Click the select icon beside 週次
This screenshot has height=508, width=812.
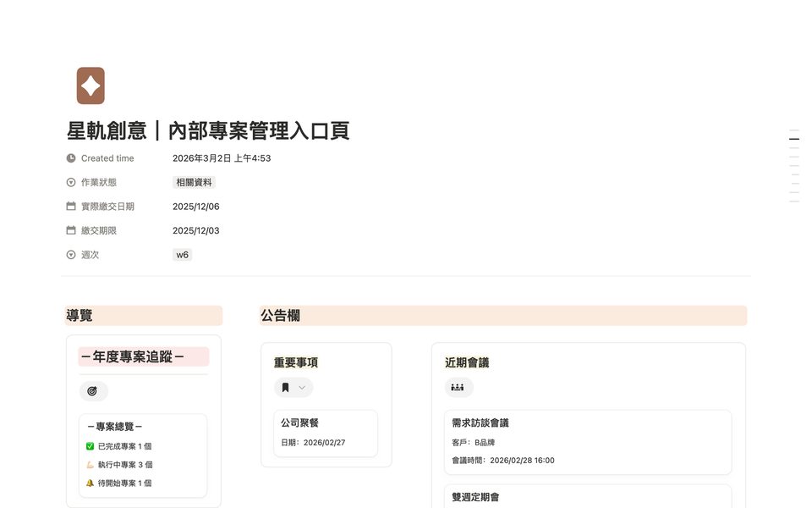tap(71, 255)
